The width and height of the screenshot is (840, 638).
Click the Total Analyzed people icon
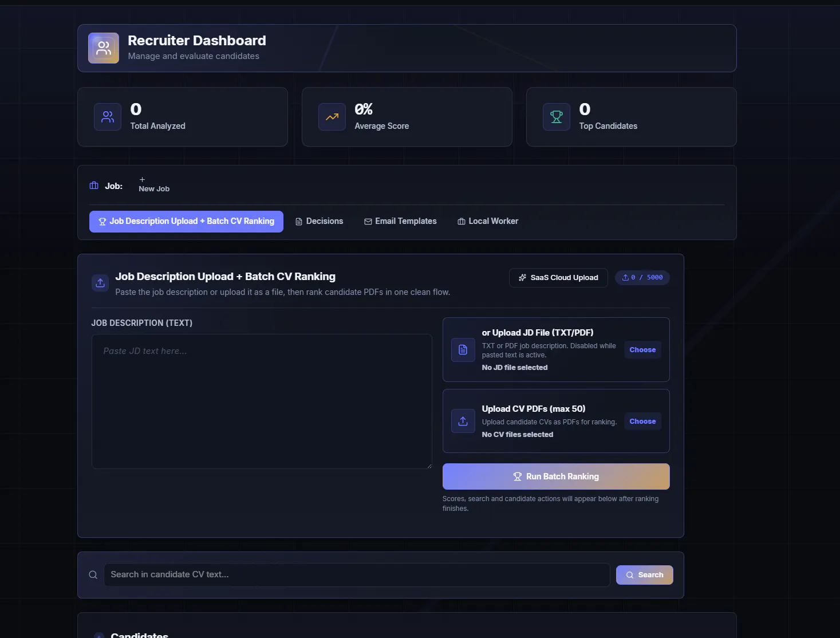coord(108,117)
